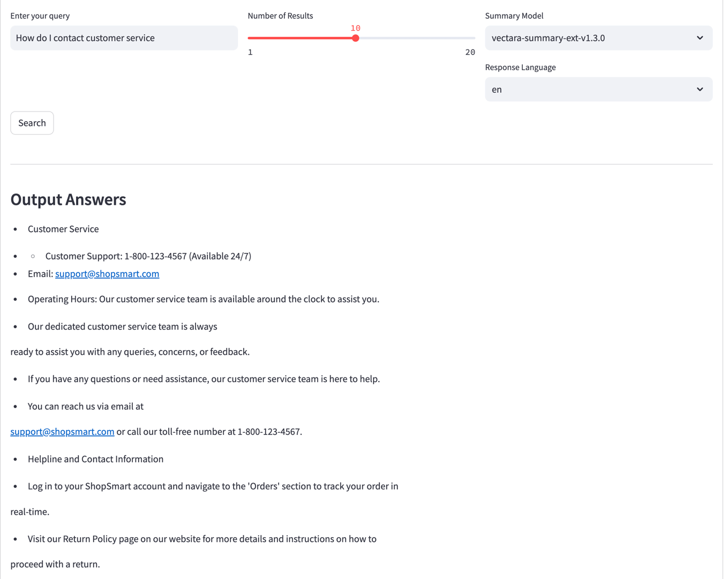The width and height of the screenshot is (728, 579).
Task: Open the vectara-summary-ext-v1.3.0 model selector
Action: pos(589,38)
